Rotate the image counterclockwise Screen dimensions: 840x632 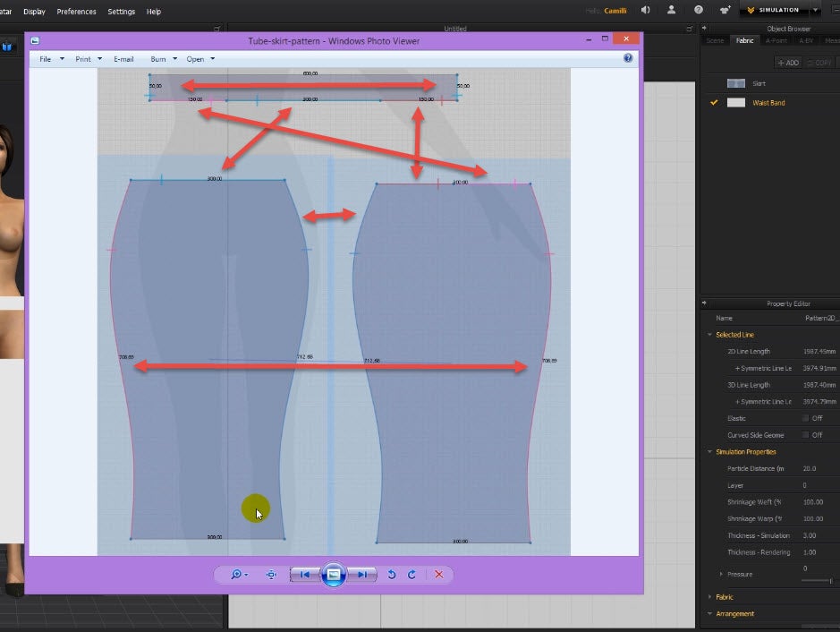coord(391,575)
